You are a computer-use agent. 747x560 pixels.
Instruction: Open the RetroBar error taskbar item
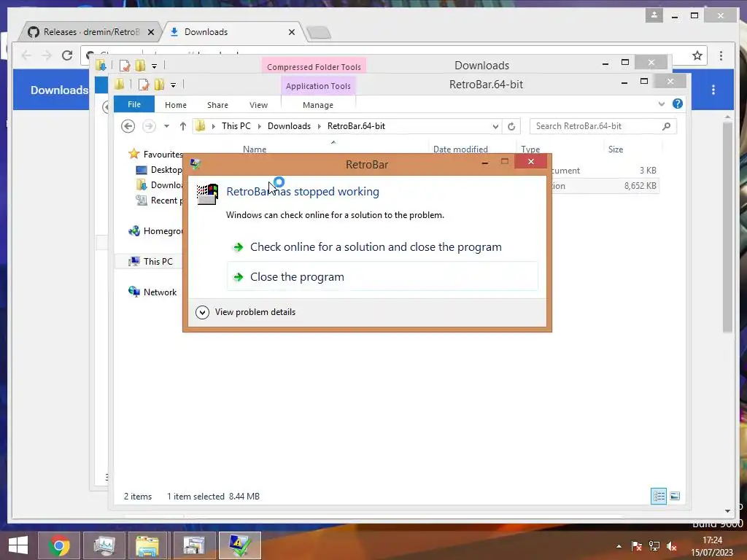[239, 545]
